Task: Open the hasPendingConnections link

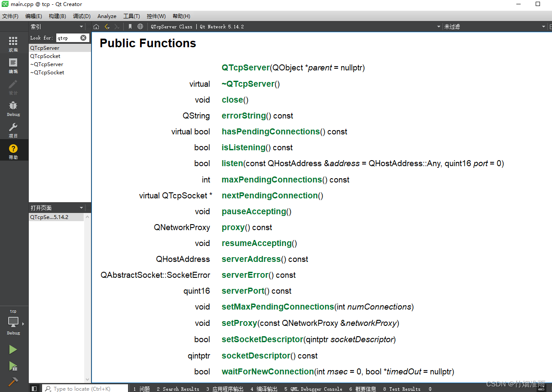Action: click(271, 131)
